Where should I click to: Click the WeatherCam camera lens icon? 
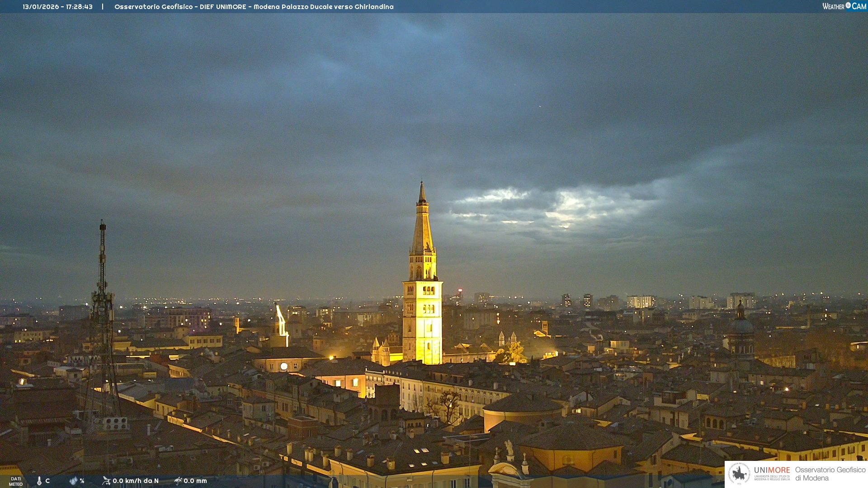[848, 5]
